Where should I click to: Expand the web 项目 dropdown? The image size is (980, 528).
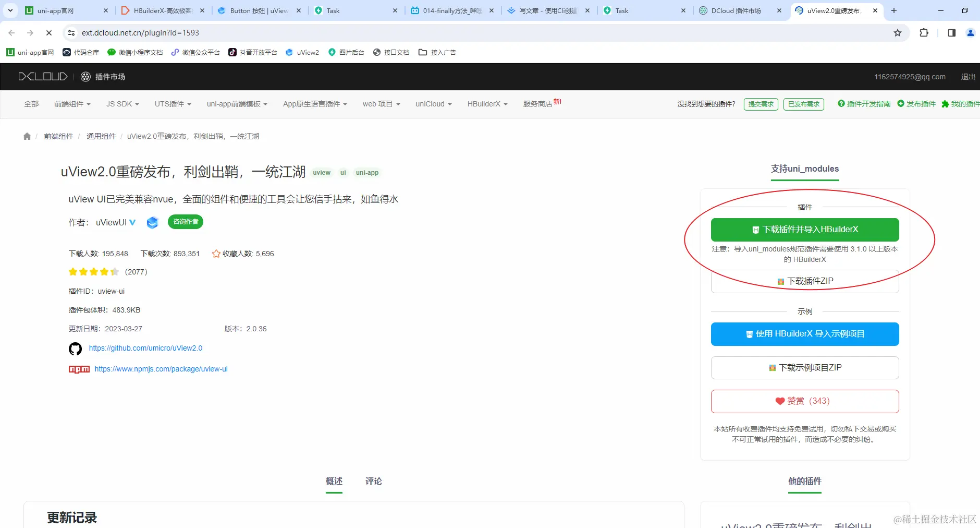point(382,104)
